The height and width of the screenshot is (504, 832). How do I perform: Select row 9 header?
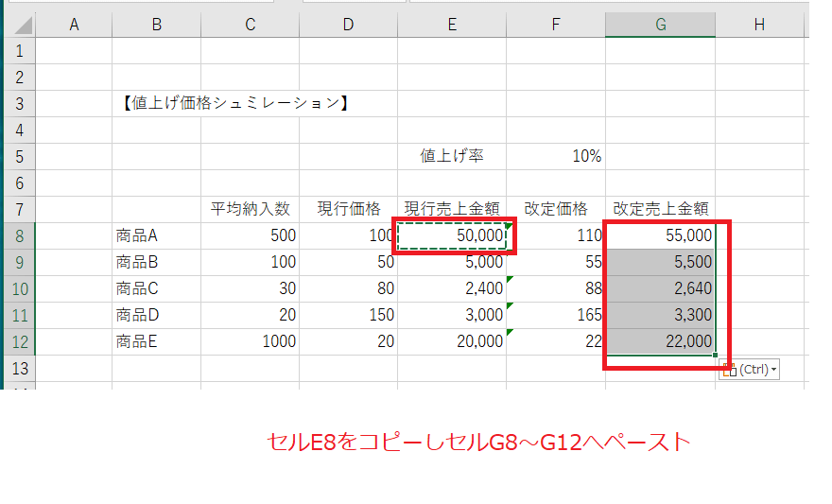coord(20,262)
